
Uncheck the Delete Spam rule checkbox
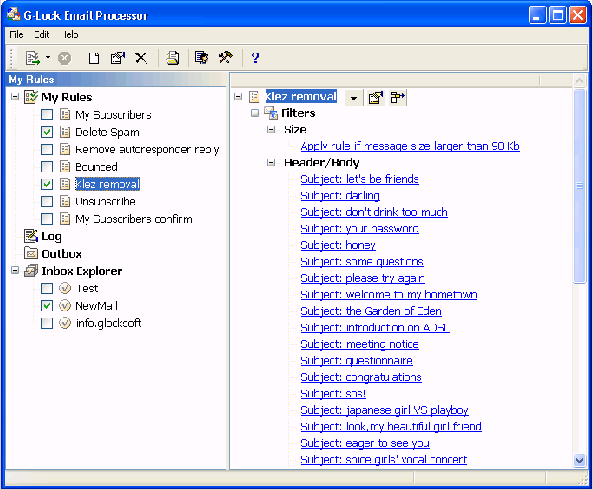click(47, 132)
